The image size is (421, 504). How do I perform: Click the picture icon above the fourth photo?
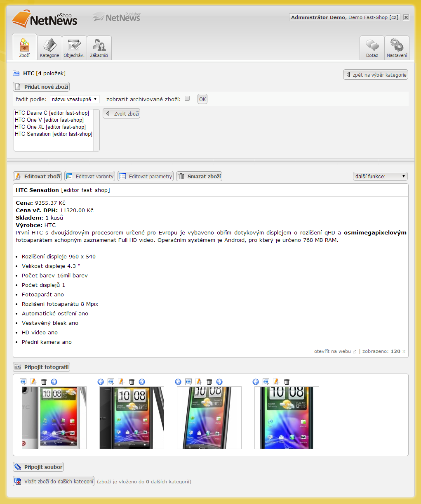[x=266, y=382]
